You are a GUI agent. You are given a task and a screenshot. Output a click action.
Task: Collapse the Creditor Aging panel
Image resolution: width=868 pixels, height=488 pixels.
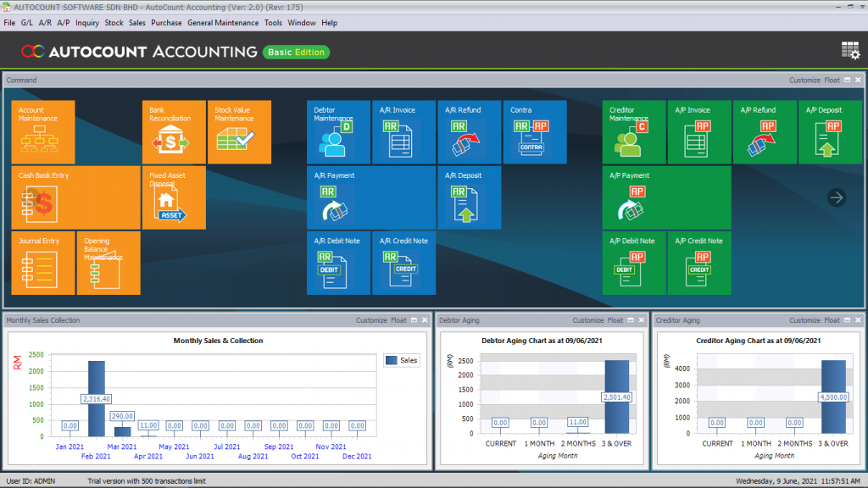[x=847, y=320]
